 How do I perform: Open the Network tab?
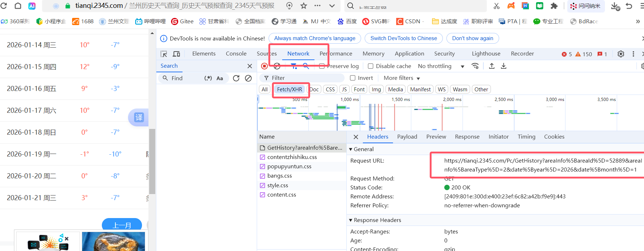[x=298, y=54]
